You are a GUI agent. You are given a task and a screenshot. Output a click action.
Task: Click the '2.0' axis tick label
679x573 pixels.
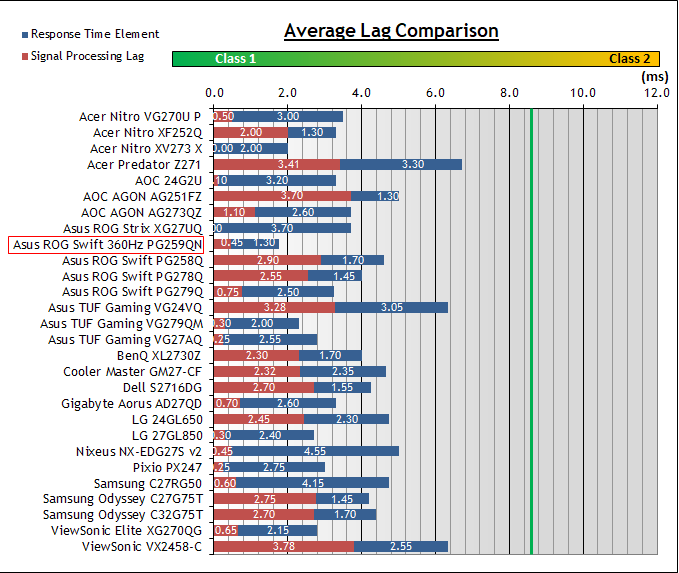288,93
